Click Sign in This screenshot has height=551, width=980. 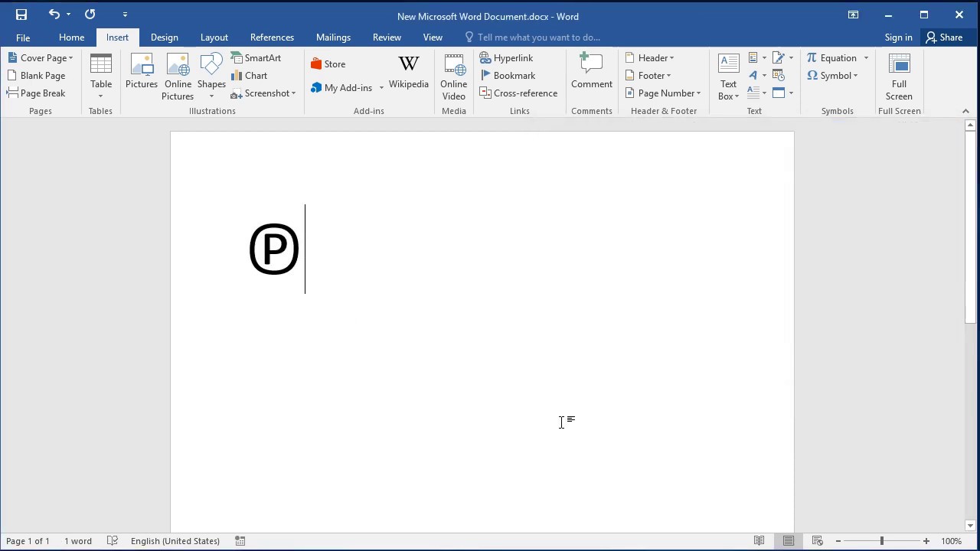click(x=898, y=37)
